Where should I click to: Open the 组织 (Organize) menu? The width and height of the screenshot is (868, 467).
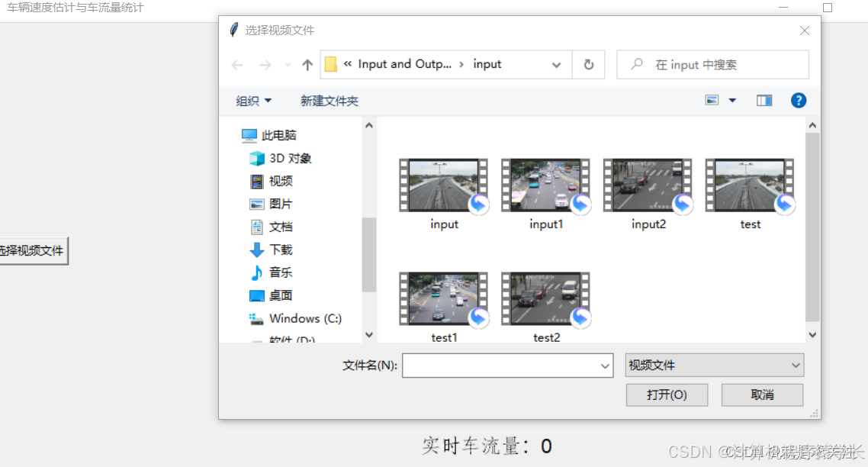pyautogui.click(x=252, y=100)
